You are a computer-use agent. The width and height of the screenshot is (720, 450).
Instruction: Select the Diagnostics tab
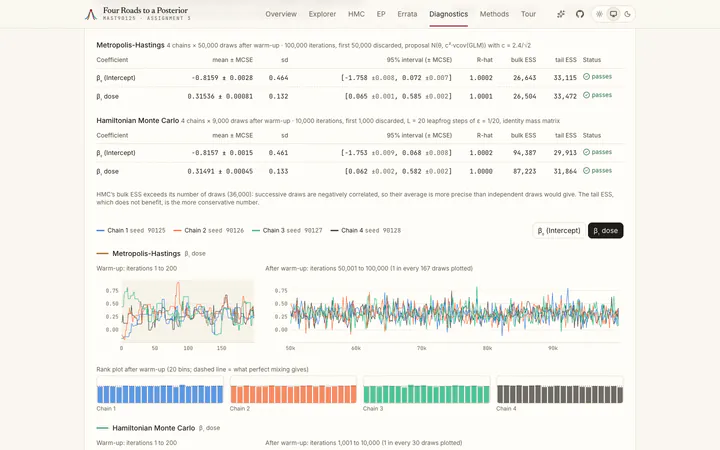tap(449, 14)
